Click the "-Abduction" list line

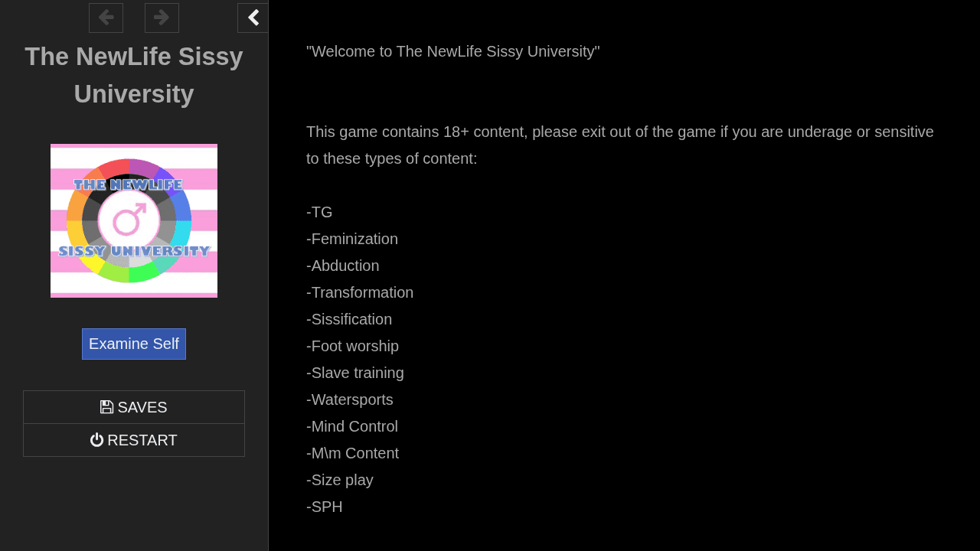[x=343, y=266]
